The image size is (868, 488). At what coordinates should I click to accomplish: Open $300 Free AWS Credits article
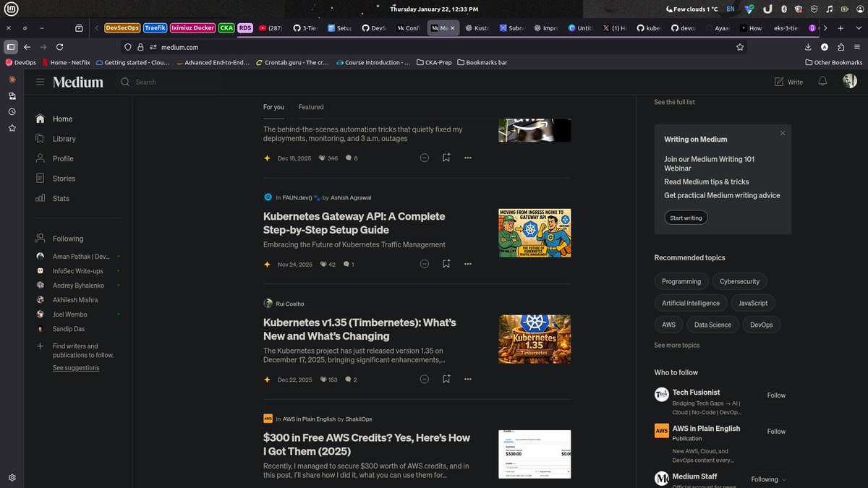pyautogui.click(x=367, y=444)
